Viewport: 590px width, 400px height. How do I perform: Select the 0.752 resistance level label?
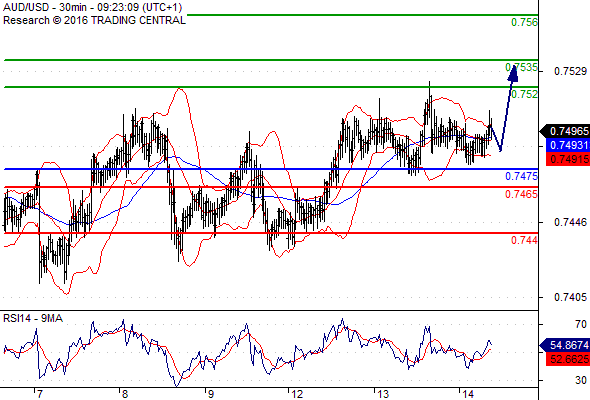(524, 94)
